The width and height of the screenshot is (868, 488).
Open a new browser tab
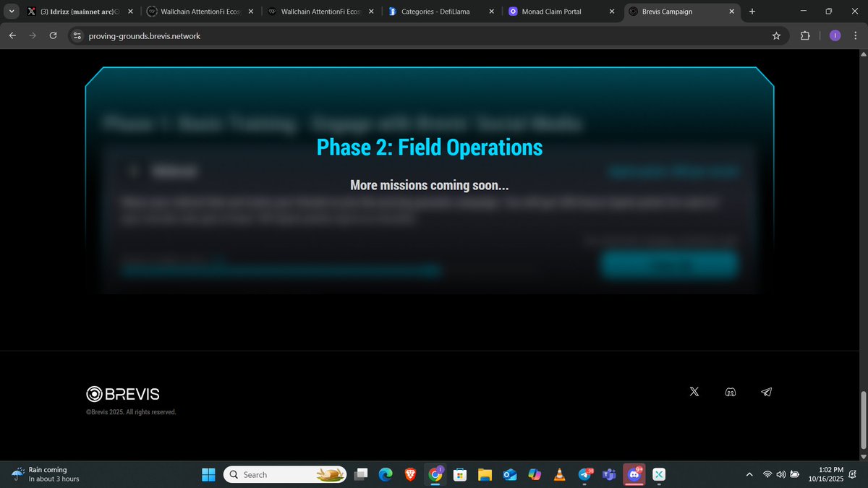tap(752, 12)
